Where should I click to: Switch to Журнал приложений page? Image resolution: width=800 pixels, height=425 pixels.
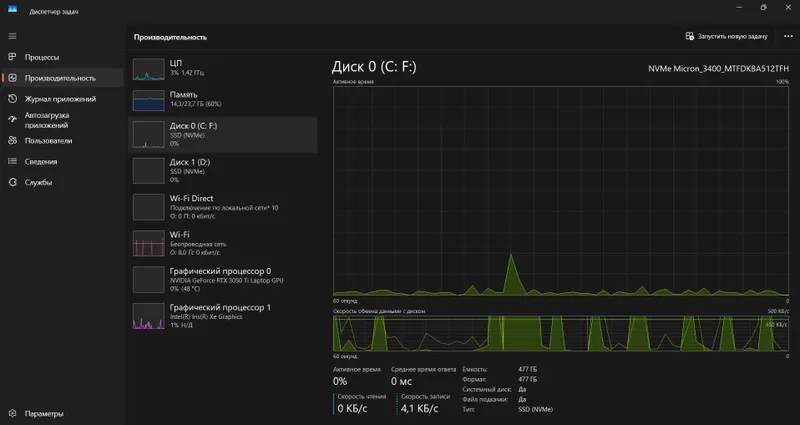(62, 99)
